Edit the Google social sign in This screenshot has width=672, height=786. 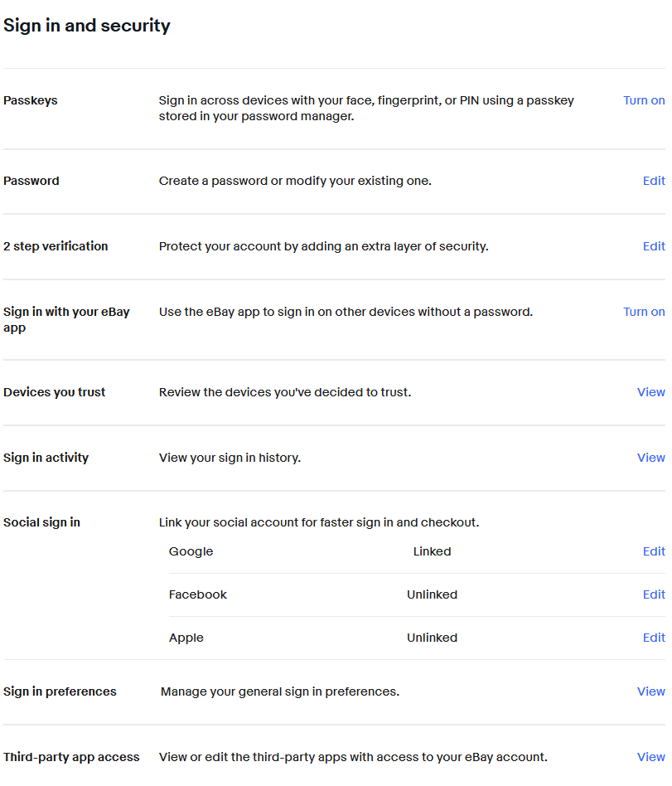click(x=654, y=551)
